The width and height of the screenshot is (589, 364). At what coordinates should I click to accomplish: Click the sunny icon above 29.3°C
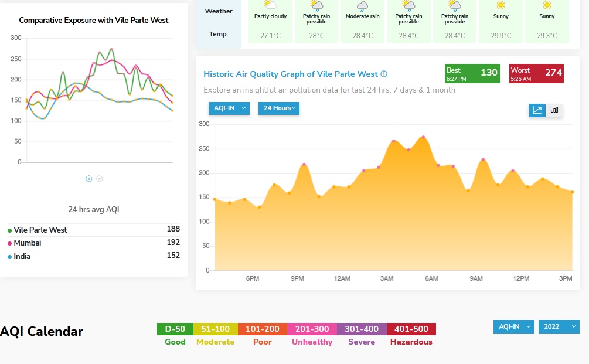tap(547, 5)
